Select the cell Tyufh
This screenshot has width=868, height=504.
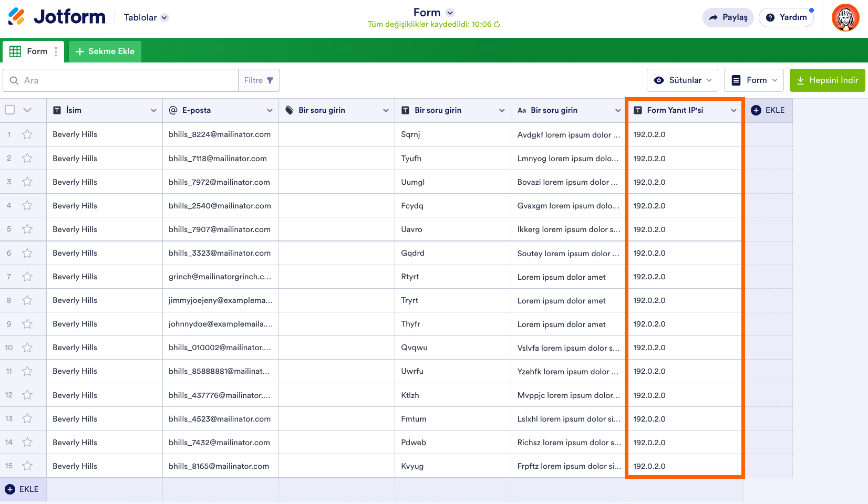click(x=453, y=158)
